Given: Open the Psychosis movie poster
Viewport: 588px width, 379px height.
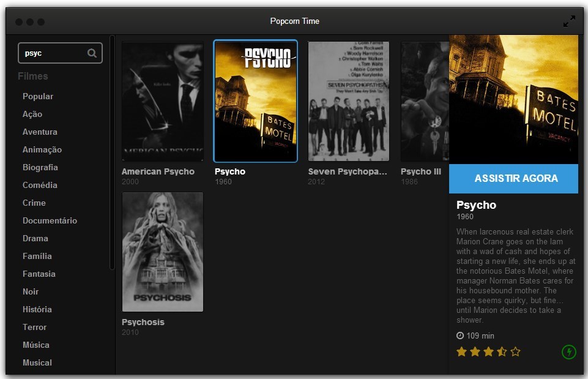Looking at the screenshot, I should coord(163,252).
